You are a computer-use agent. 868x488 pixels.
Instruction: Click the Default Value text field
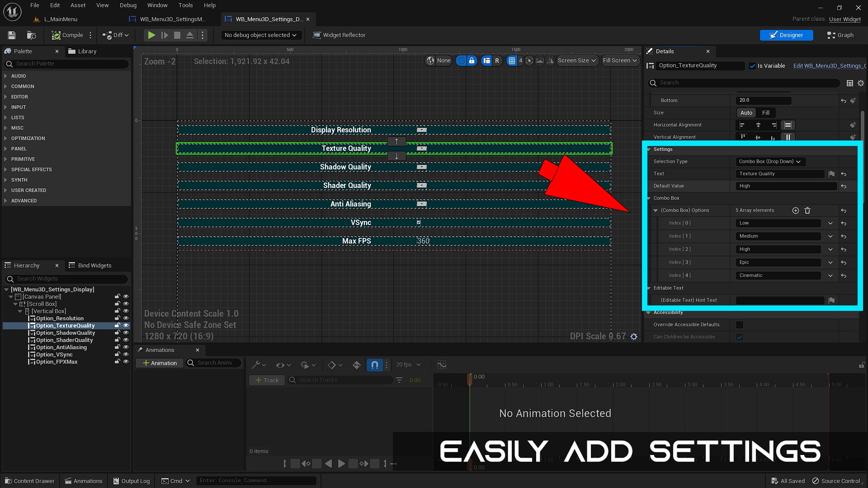pyautogui.click(x=786, y=186)
